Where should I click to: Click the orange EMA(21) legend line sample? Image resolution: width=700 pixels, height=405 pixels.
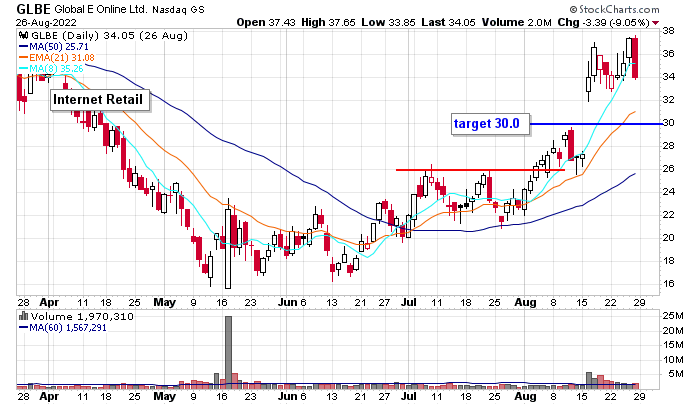click(x=23, y=58)
